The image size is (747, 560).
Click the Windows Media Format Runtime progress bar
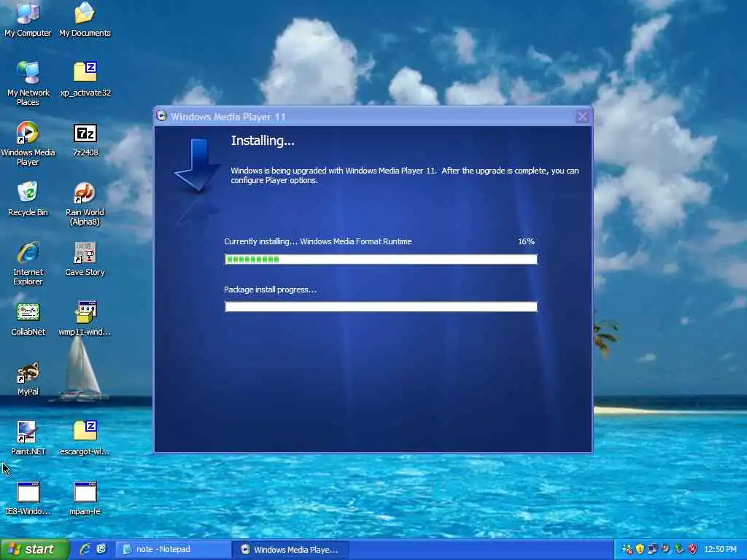(381, 259)
